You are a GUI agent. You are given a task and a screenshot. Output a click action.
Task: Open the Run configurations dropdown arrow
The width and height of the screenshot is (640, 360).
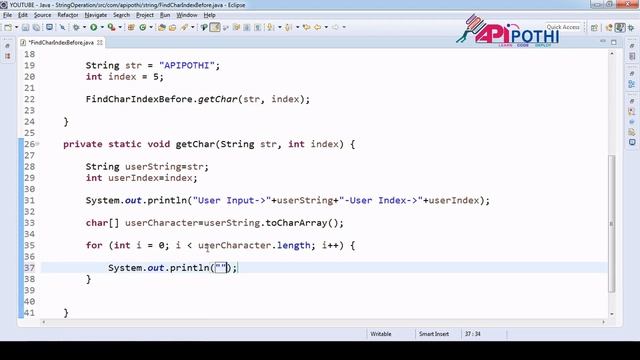102,27
